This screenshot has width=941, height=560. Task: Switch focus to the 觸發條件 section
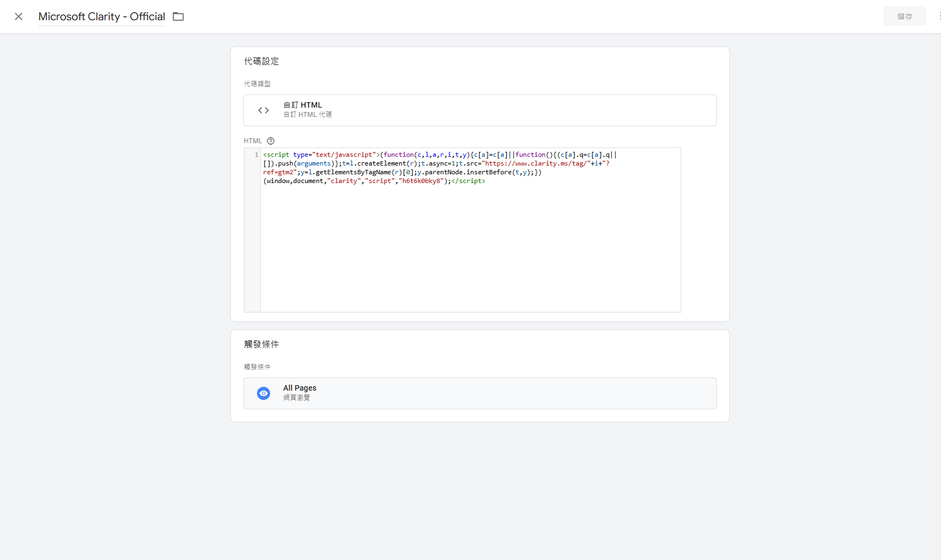coord(261,344)
